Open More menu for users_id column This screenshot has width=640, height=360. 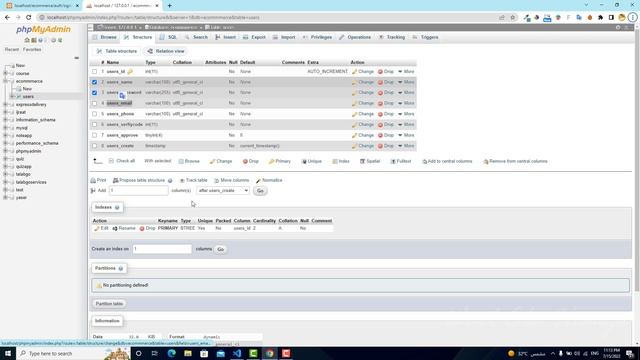406,71
